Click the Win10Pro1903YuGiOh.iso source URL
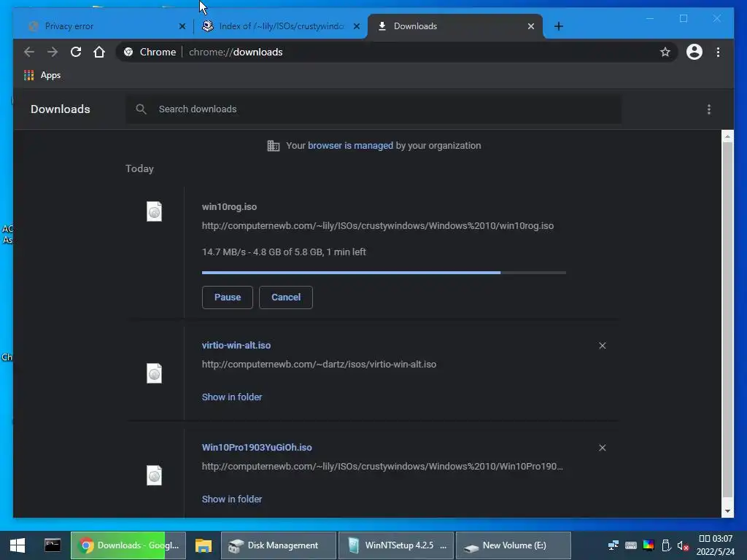This screenshot has height=560, width=747. [382, 466]
